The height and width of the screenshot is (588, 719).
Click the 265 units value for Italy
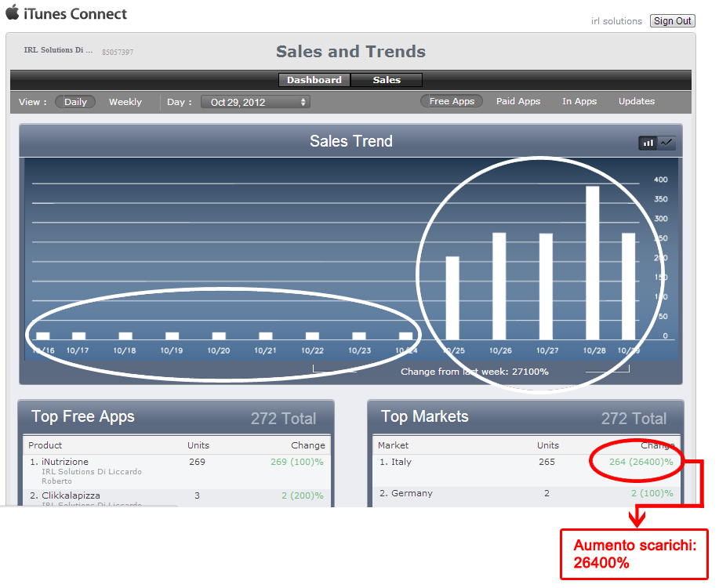[547, 462]
